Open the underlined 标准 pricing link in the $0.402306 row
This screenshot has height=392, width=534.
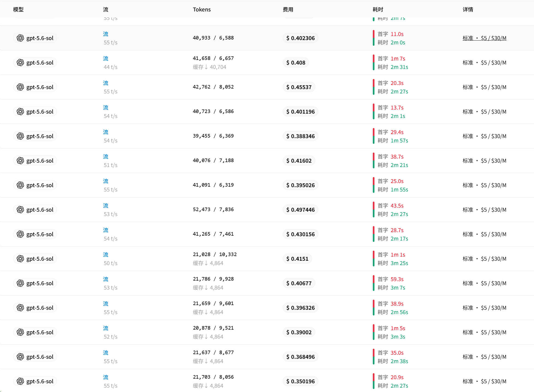pyautogui.click(x=484, y=38)
